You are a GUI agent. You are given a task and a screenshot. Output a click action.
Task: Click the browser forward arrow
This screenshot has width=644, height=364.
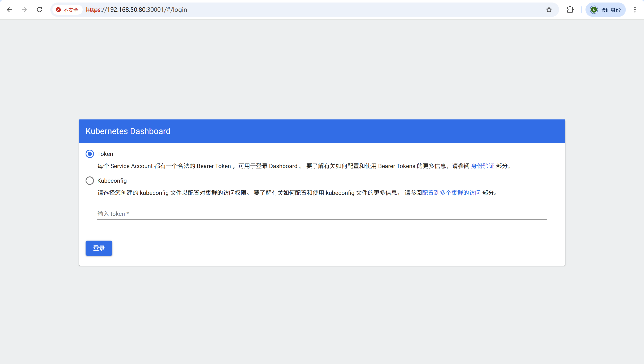pyautogui.click(x=24, y=10)
